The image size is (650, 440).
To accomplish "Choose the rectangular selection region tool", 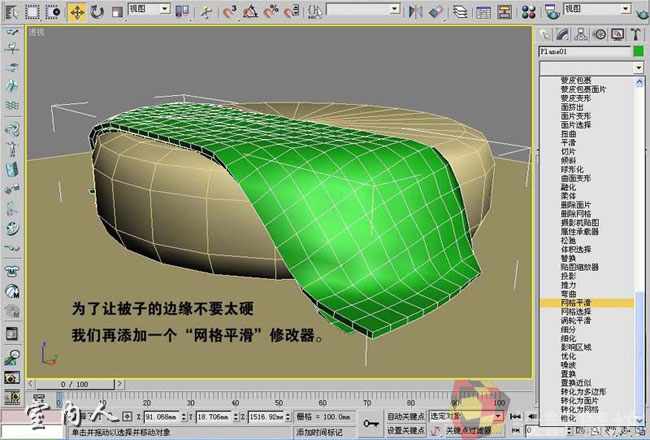I will (x=32, y=12).
